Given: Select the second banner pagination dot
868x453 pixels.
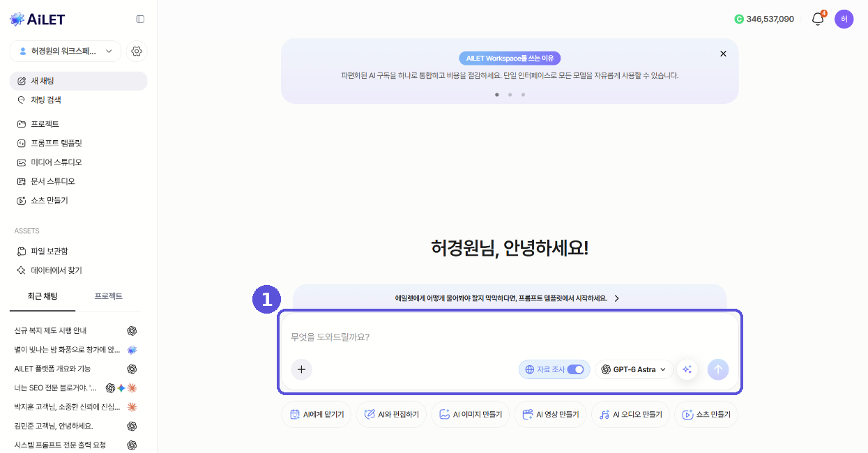Looking at the screenshot, I should (x=510, y=94).
